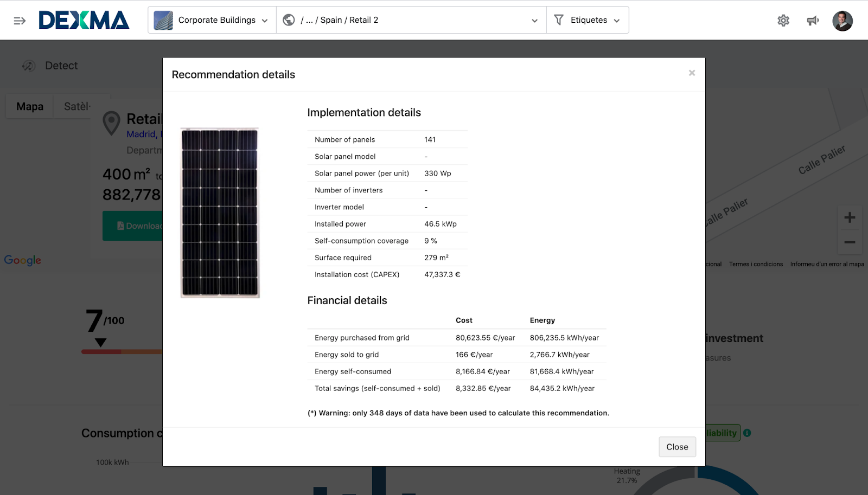Viewport: 868px width, 495px height.
Task: Click the DEXMA logo
Action: [x=84, y=21]
